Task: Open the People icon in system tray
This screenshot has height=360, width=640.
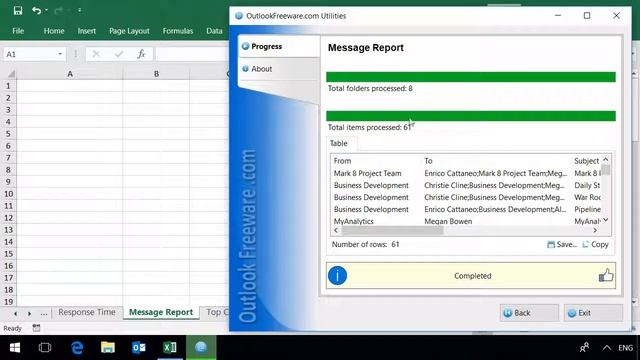Action: pos(584,347)
